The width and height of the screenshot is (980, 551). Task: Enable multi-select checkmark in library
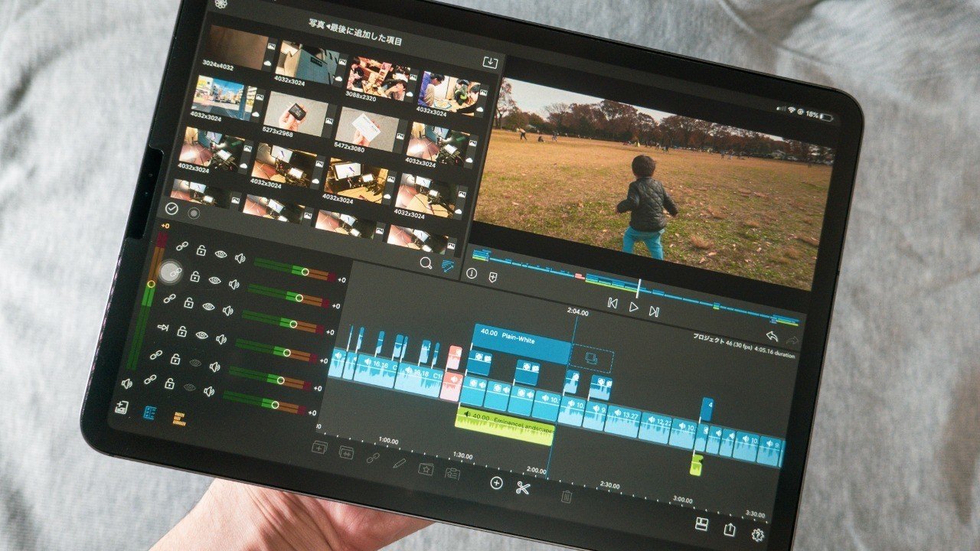172,207
